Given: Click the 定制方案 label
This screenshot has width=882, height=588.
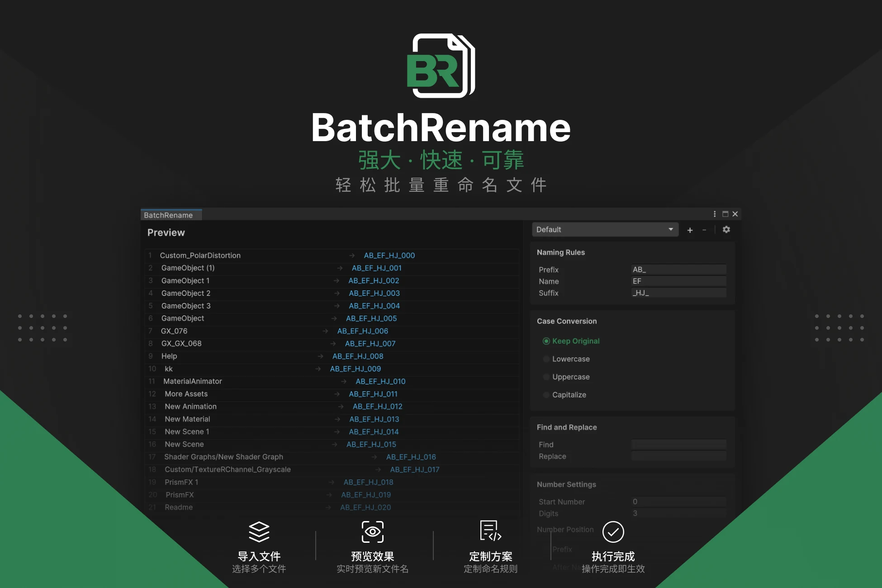Looking at the screenshot, I should [x=491, y=556].
